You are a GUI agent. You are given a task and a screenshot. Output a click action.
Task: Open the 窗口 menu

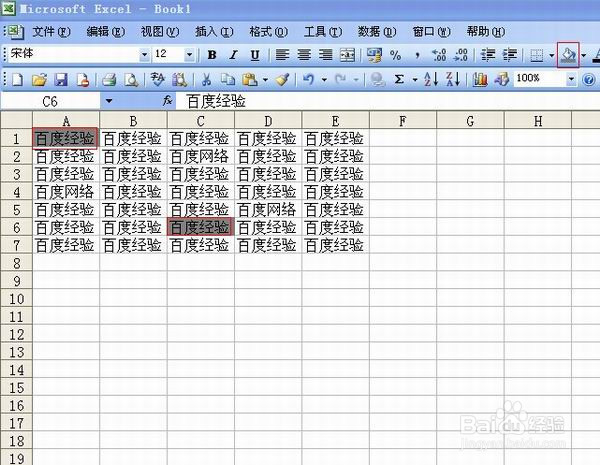point(431,31)
